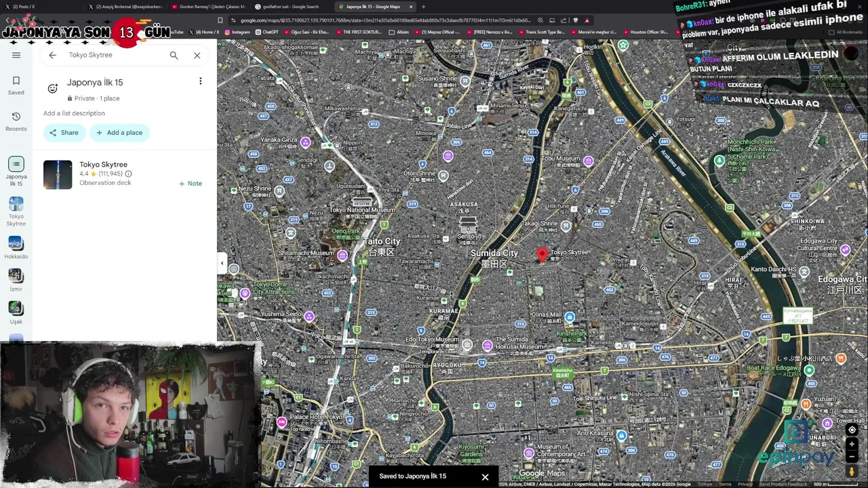The width and height of the screenshot is (868, 488).
Task: Click the magnifier search icon
Action: tap(174, 55)
